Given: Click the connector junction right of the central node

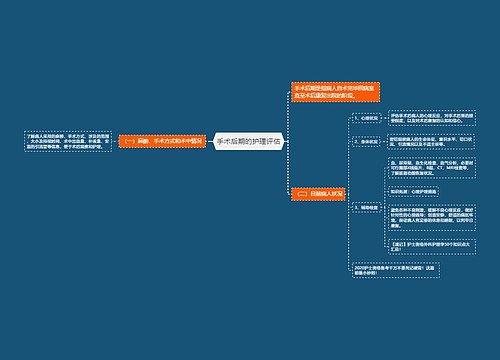Looking at the screenshot, I should (287, 141).
